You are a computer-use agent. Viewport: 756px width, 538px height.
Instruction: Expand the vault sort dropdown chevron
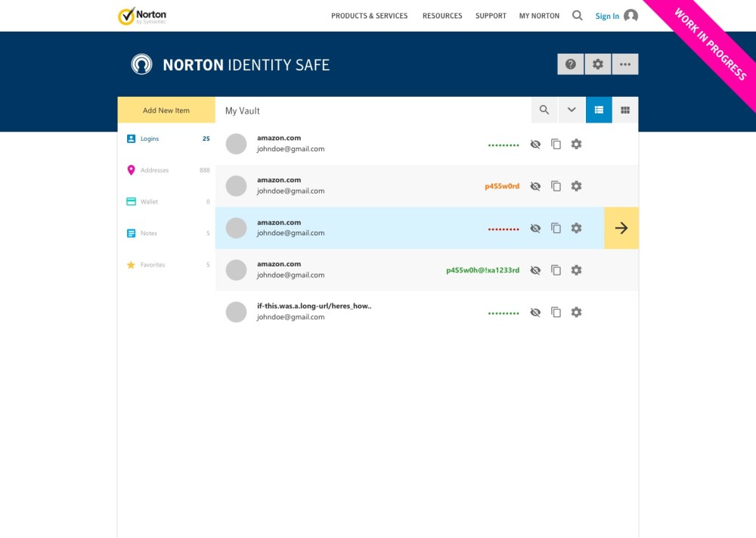[572, 110]
